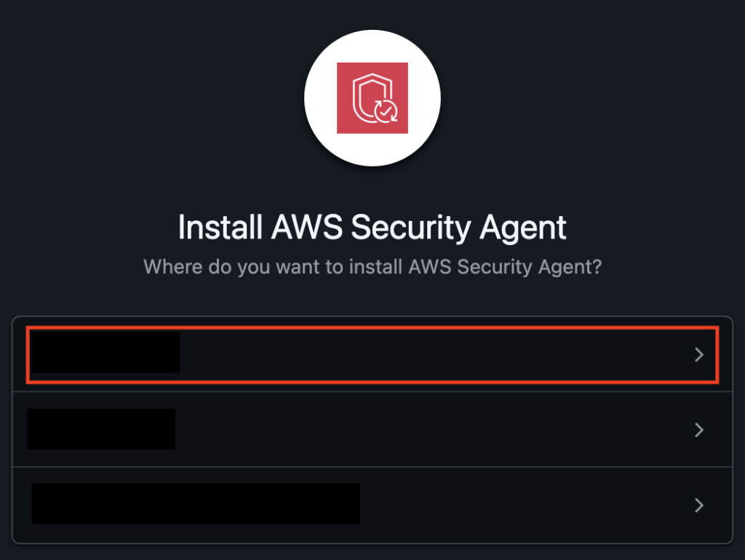Image resolution: width=745 pixels, height=560 pixels.
Task: Click the bottom row's right arrow icon
Action: [x=699, y=505]
